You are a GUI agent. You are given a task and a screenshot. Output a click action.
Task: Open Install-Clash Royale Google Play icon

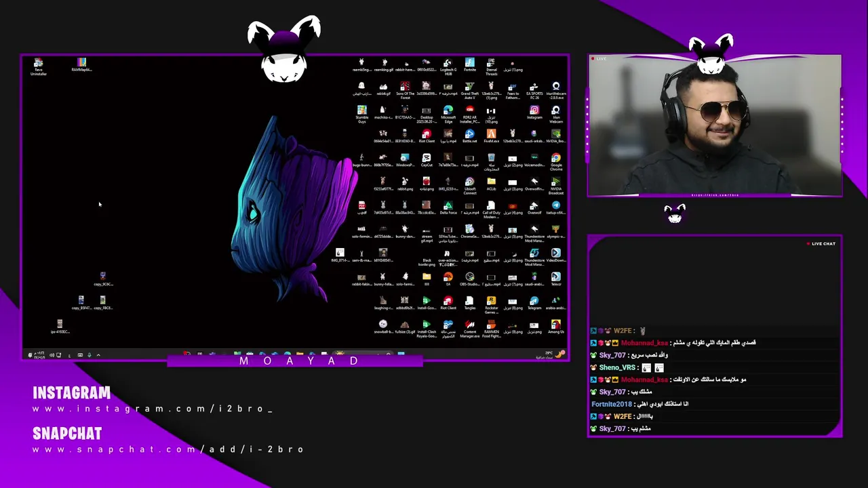click(427, 328)
